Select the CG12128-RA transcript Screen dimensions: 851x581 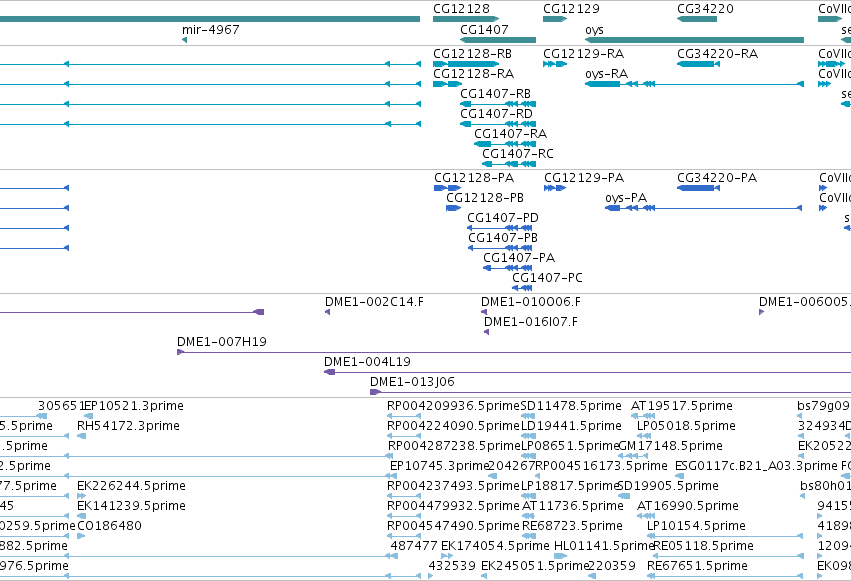coord(447,84)
